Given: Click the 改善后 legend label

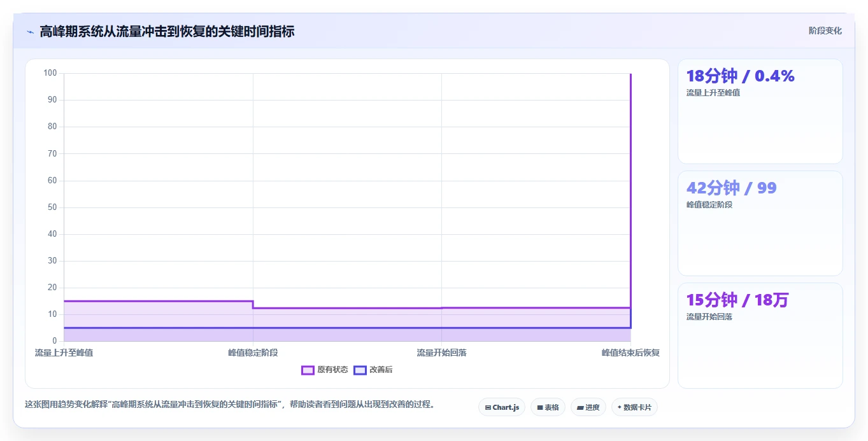Looking at the screenshot, I should pos(381,370).
